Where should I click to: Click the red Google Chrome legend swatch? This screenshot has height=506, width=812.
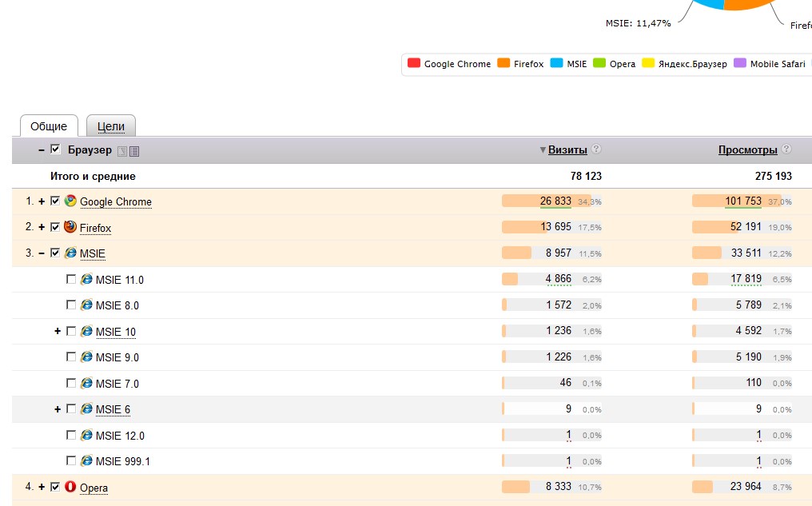click(414, 62)
